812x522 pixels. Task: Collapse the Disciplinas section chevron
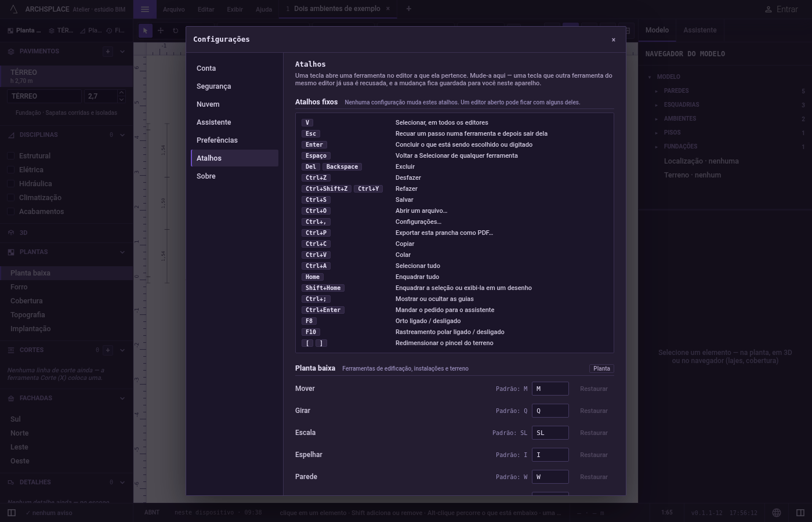coord(122,135)
